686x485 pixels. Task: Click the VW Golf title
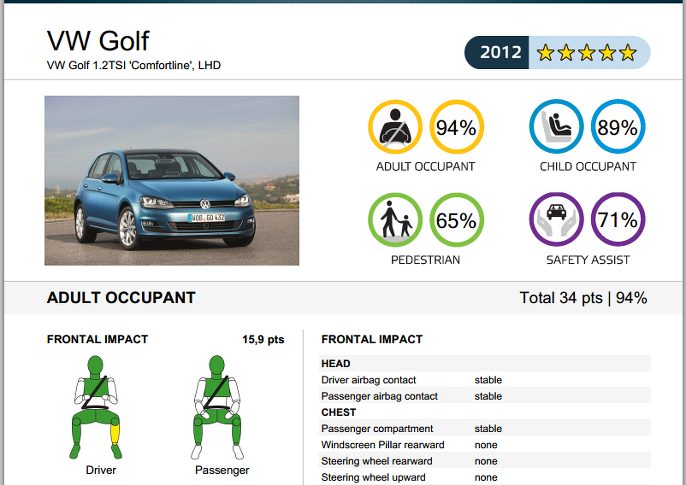click(98, 41)
